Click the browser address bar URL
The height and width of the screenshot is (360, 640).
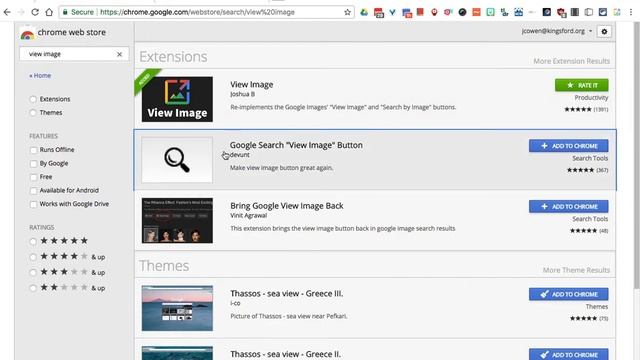coord(197,12)
